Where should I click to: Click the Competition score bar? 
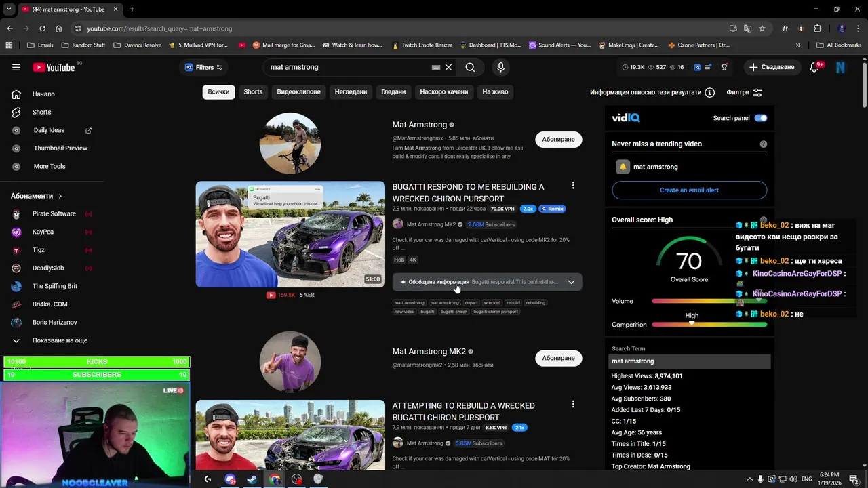tap(709, 325)
